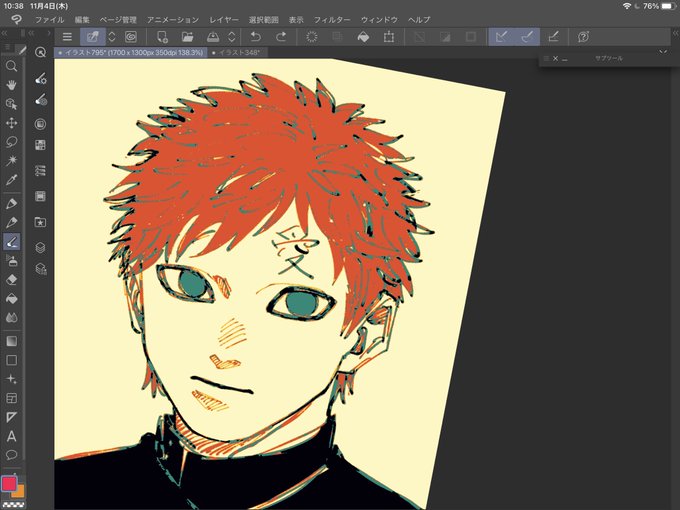Select the Fill bucket tool in the tool palette
The image size is (680, 510).
point(11,299)
